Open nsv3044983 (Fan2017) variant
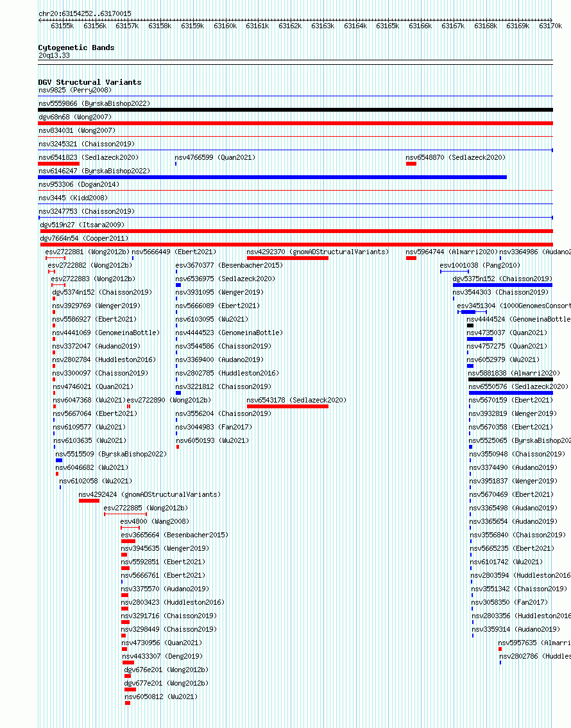The width and height of the screenshot is (571, 728). [x=214, y=427]
